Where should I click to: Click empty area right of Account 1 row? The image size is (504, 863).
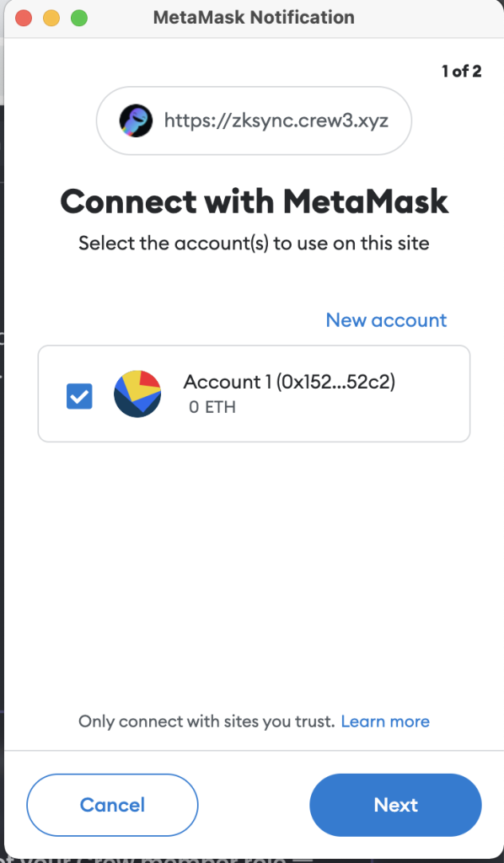pos(432,394)
